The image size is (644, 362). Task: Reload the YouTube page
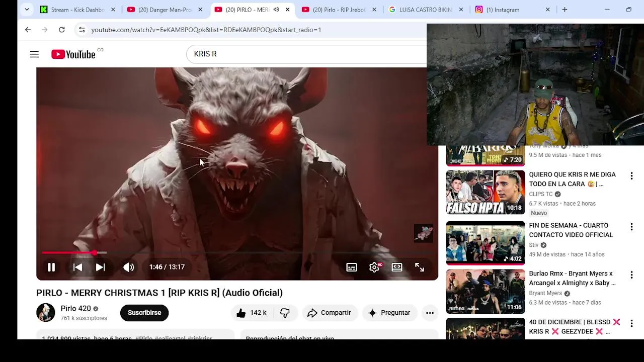coord(61,30)
